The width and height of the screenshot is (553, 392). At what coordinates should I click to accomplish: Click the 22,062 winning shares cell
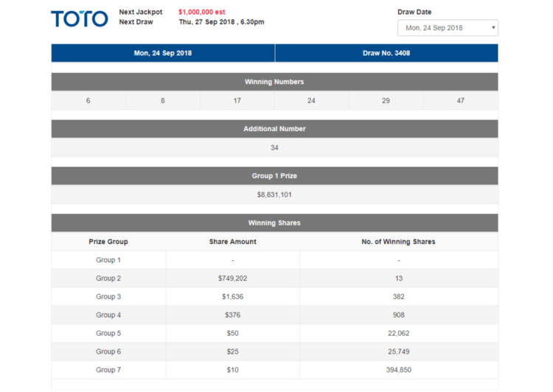tap(399, 334)
